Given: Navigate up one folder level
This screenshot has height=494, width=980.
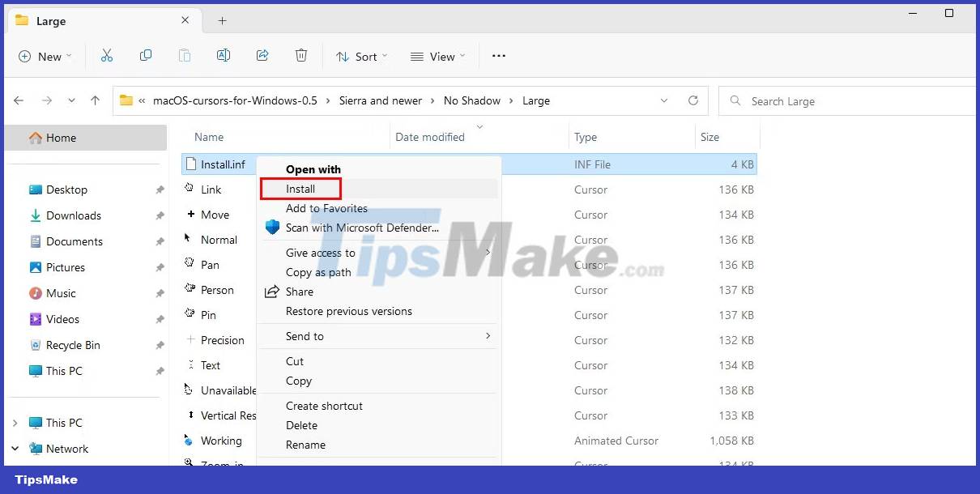Looking at the screenshot, I should 95,100.
